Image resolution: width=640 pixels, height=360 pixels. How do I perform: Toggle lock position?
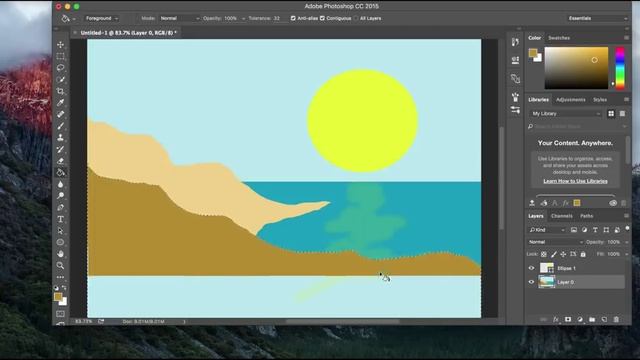(563, 254)
